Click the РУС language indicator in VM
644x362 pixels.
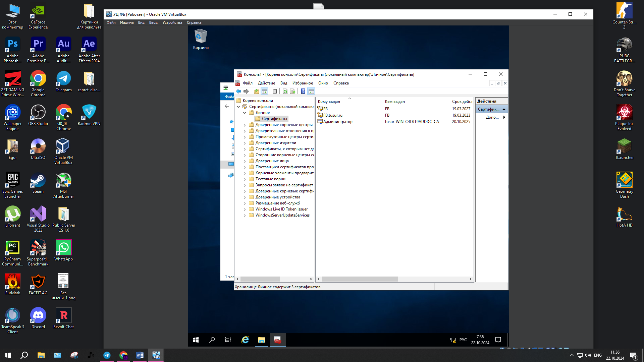(463, 340)
